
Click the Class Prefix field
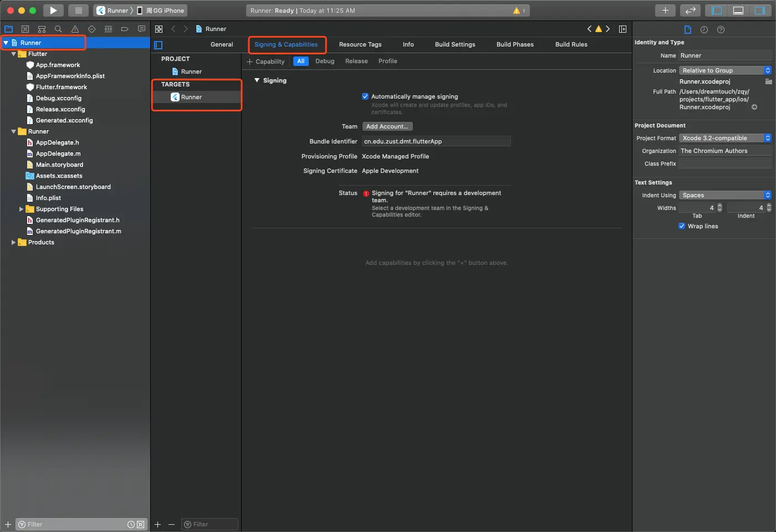pos(726,163)
